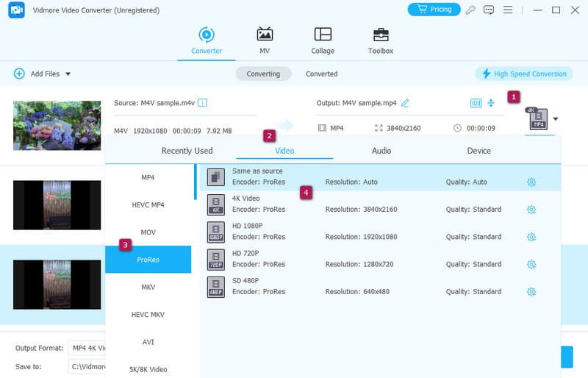Click the Pricing button
The width and height of the screenshot is (588, 378).
434,10
